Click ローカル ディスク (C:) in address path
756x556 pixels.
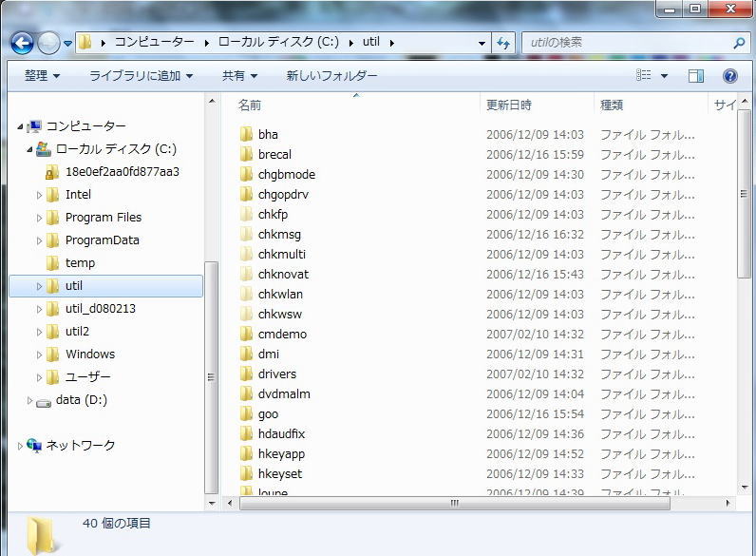point(278,43)
